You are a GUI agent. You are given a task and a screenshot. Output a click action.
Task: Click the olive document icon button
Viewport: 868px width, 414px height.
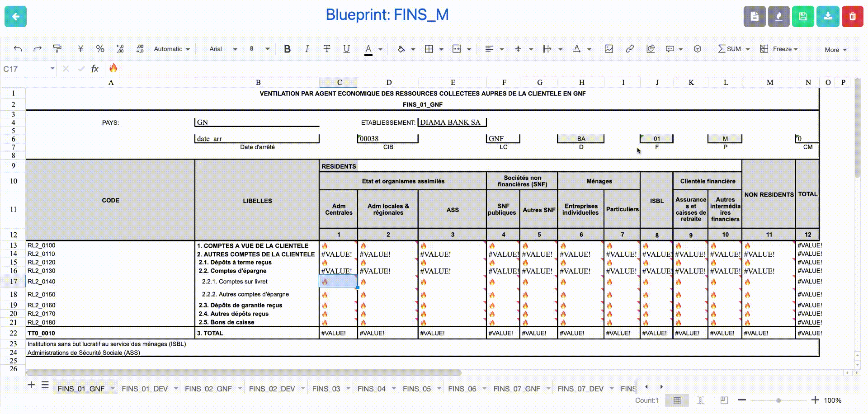click(x=755, y=17)
